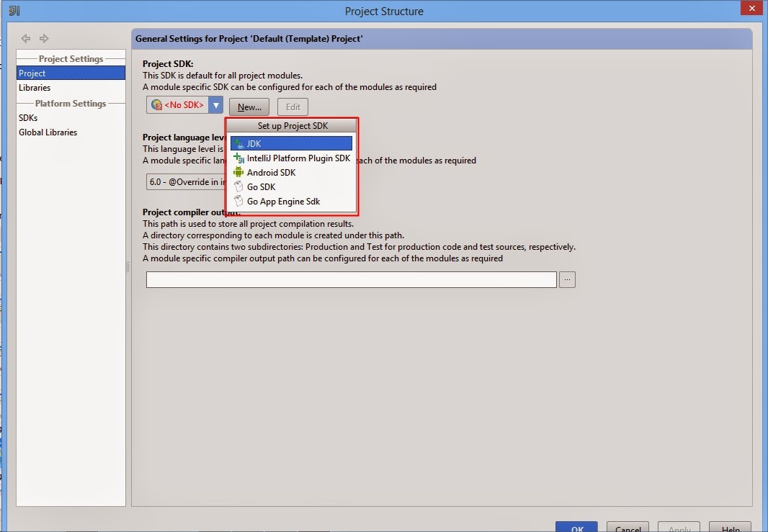
Task: Click the back navigation arrow
Action: [25, 38]
